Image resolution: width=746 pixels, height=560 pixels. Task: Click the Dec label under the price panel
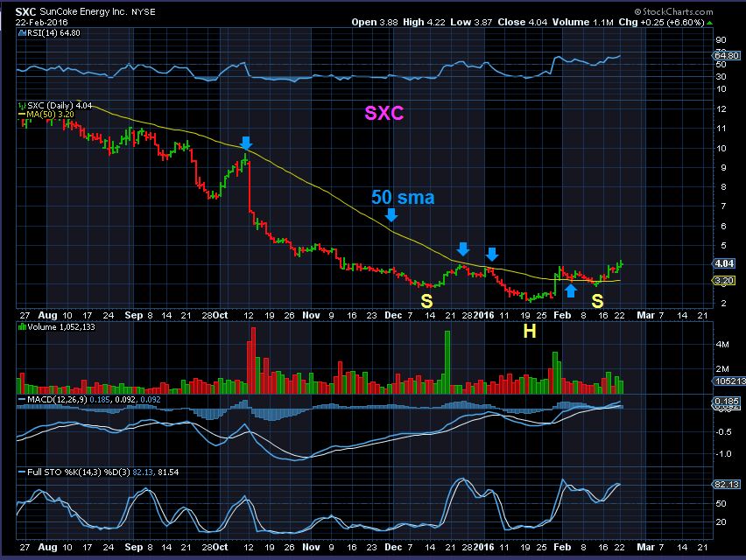(393, 315)
